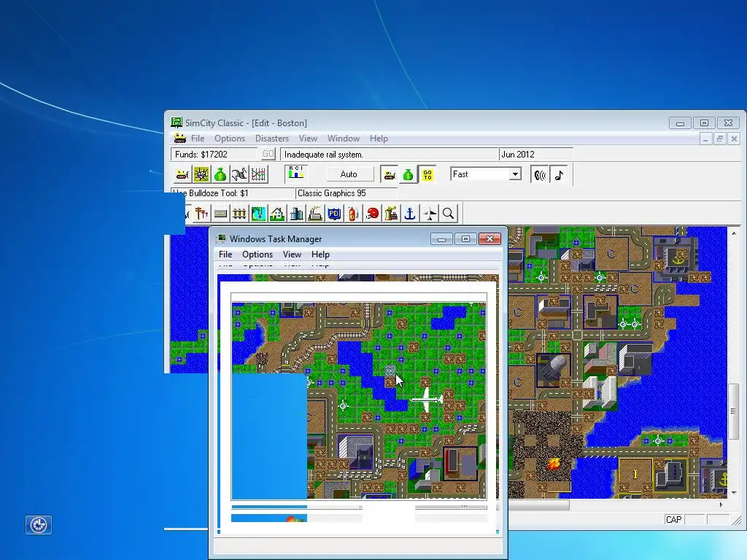Open SimCity View menu
The image size is (747, 560).
(x=309, y=138)
